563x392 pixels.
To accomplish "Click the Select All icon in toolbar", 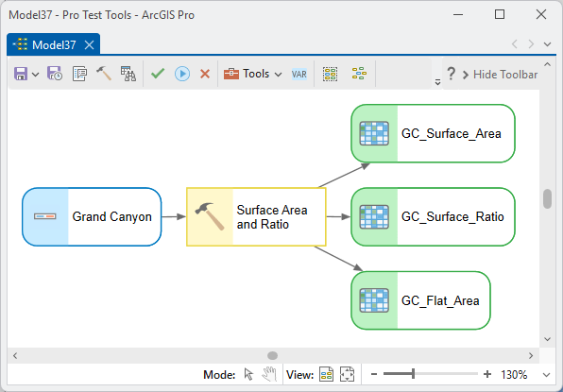I will 330,74.
